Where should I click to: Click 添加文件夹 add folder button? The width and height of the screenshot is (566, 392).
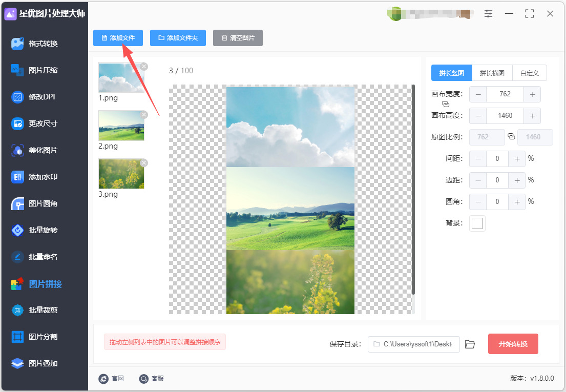coord(178,38)
